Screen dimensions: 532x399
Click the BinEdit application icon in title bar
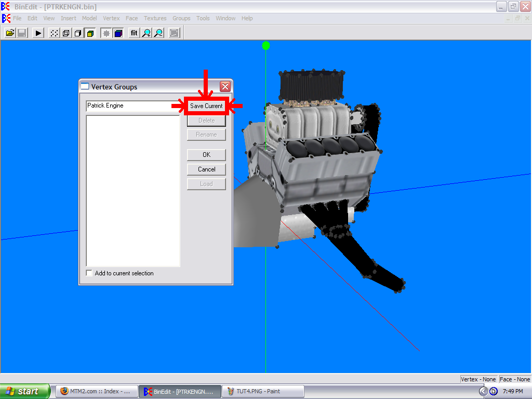5,6
